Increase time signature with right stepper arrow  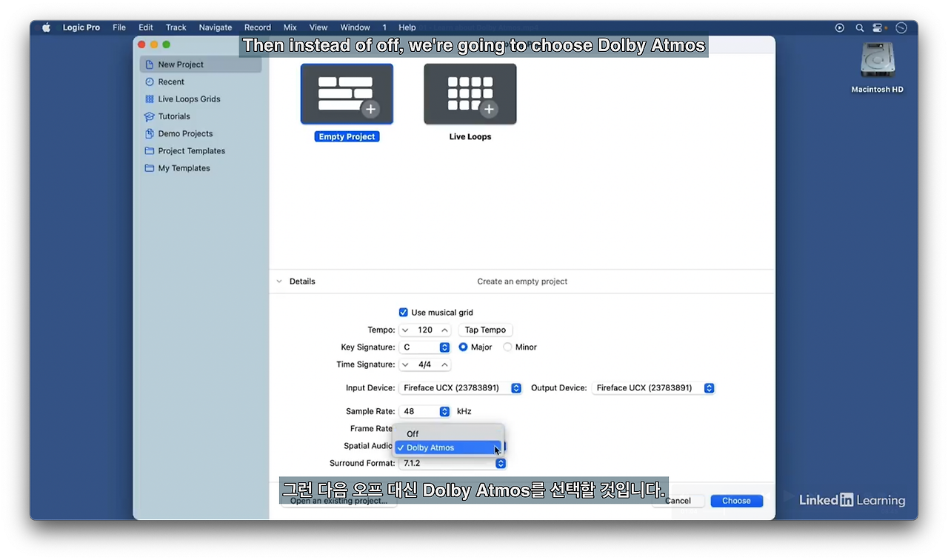(444, 364)
